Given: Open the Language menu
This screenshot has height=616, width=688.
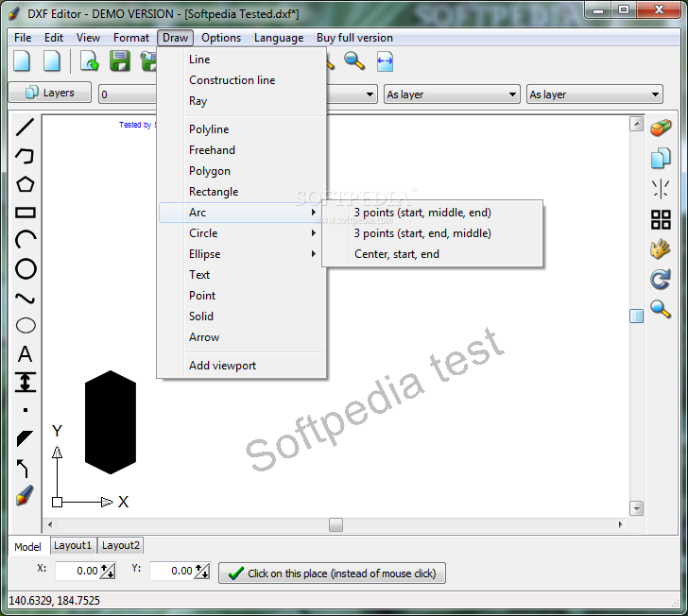Looking at the screenshot, I should click(x=279, y=38).
